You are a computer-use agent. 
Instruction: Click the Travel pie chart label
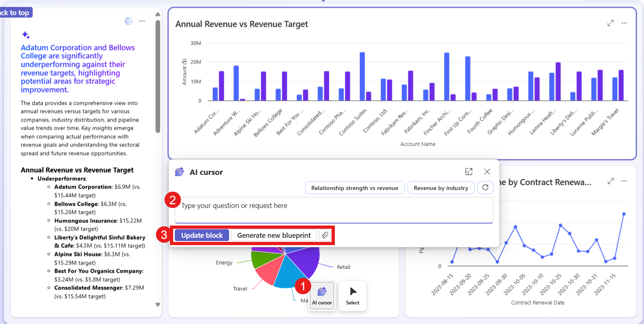[x=240, y=289]
